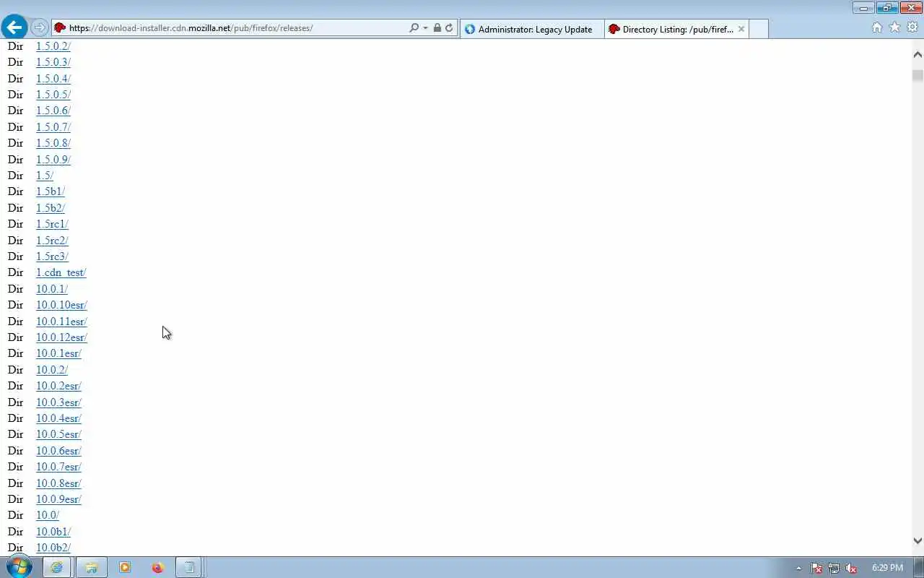Show hidden tray icons arrow
This screenshot has height=578, width=924.
[798, 568]
